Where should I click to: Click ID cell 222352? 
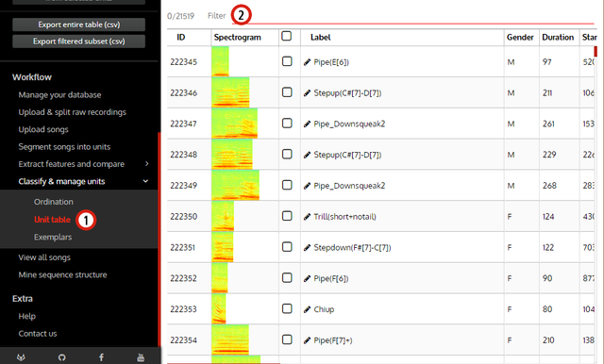pos(184,278)
